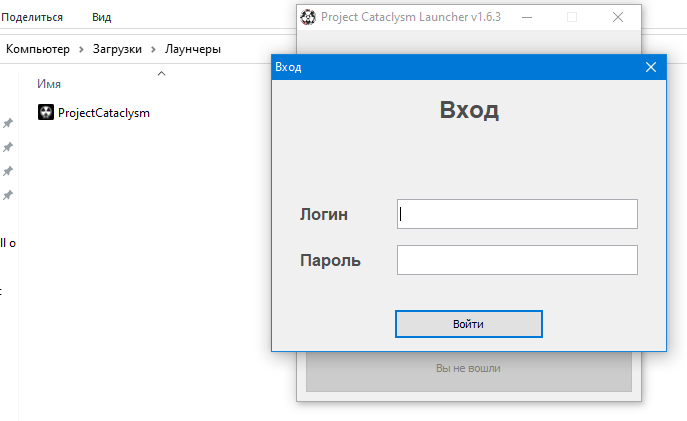The height and width of the screenshot is (421, 687).
Task: Select the ProjectCataclysm file name
Action: pos(104,113)
